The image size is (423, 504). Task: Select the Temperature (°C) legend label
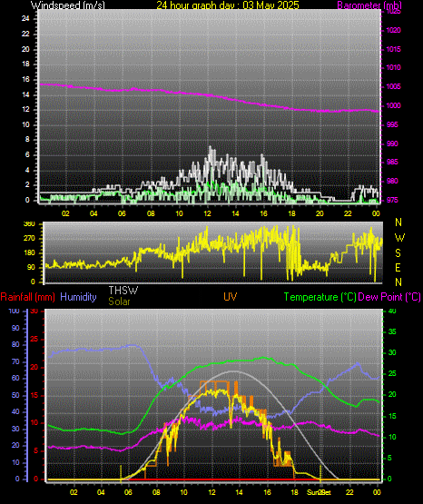click(320, 297)
